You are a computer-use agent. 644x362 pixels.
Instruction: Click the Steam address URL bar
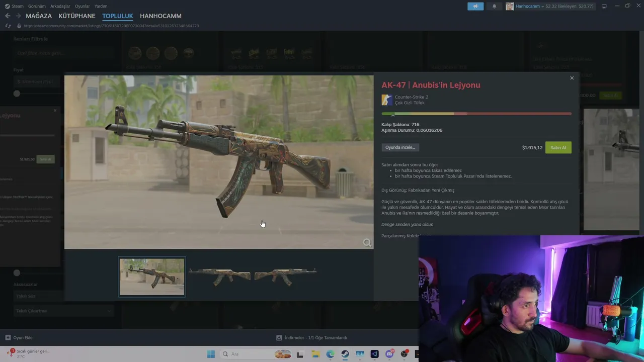tap(111, 26)
